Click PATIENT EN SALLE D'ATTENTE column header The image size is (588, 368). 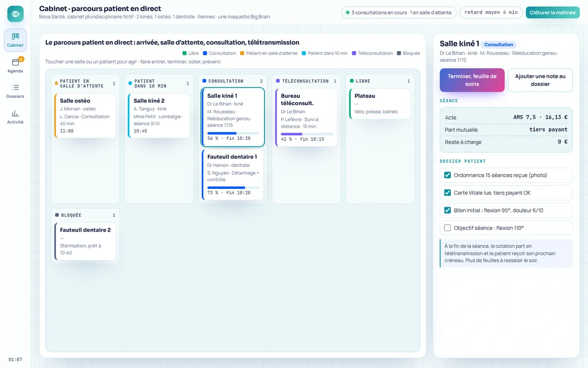[85, 83]
